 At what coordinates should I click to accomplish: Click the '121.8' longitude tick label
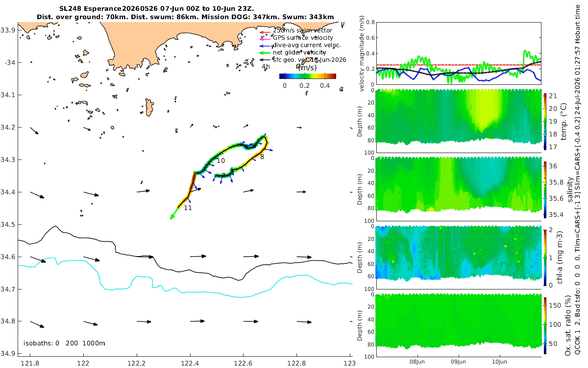(x=31, y=363)
